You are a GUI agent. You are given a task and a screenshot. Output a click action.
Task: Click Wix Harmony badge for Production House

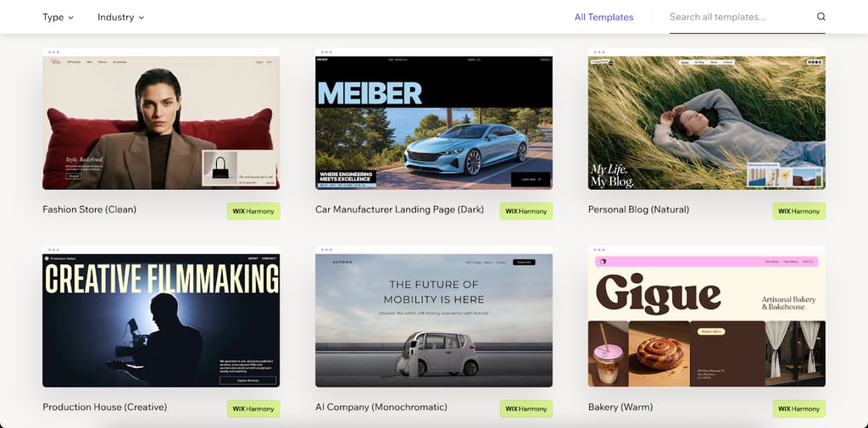coord(253,409)
